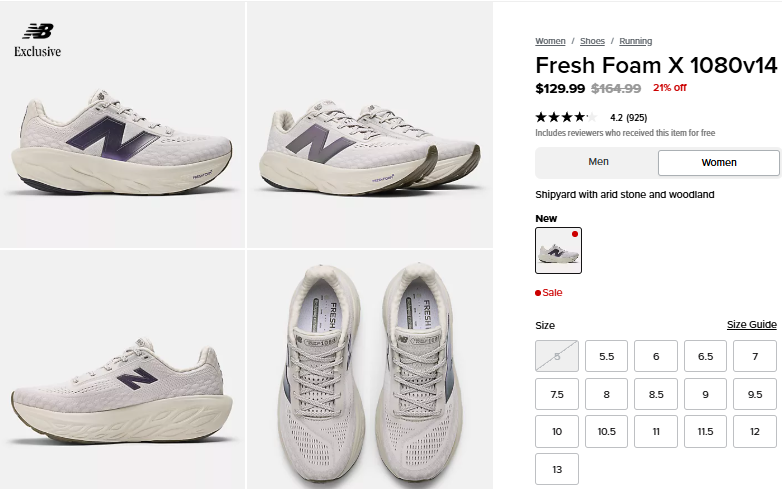
Task: Pick size 11.5
Action: 705,432
